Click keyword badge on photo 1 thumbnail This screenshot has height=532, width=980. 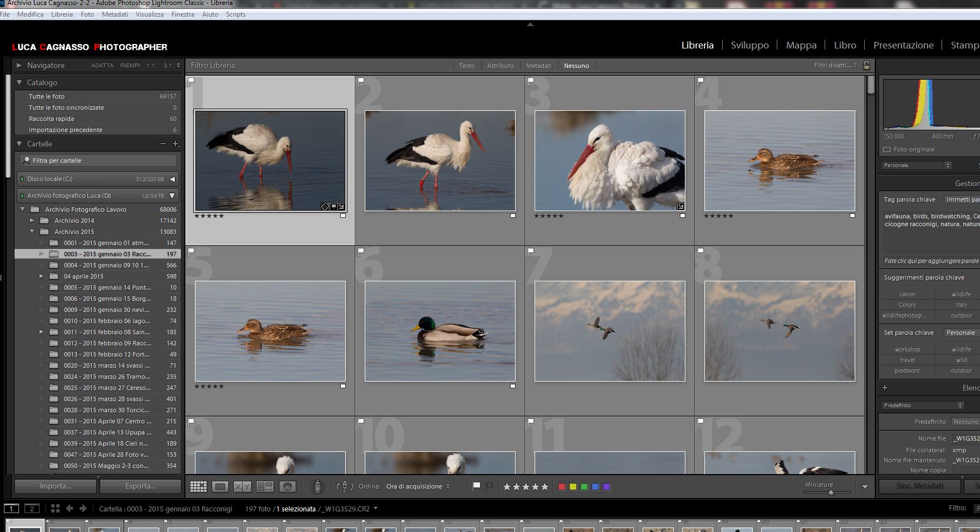[x=325, y=207]
